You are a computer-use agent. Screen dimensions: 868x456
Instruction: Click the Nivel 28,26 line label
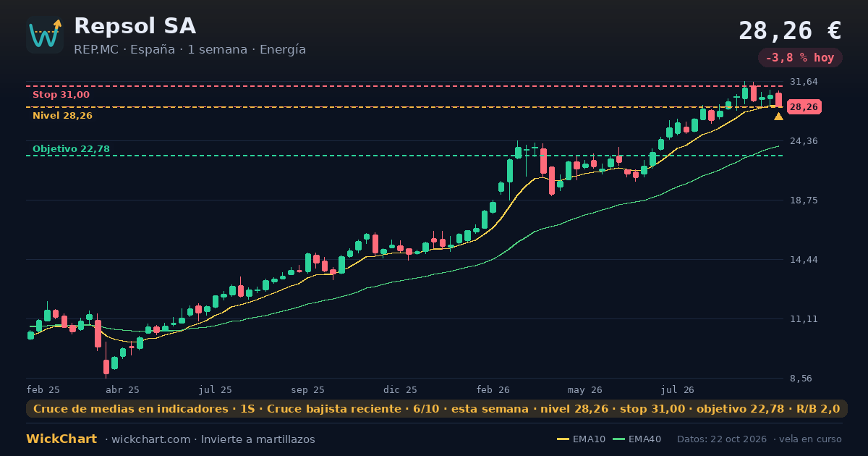click(x=62, y=116)
